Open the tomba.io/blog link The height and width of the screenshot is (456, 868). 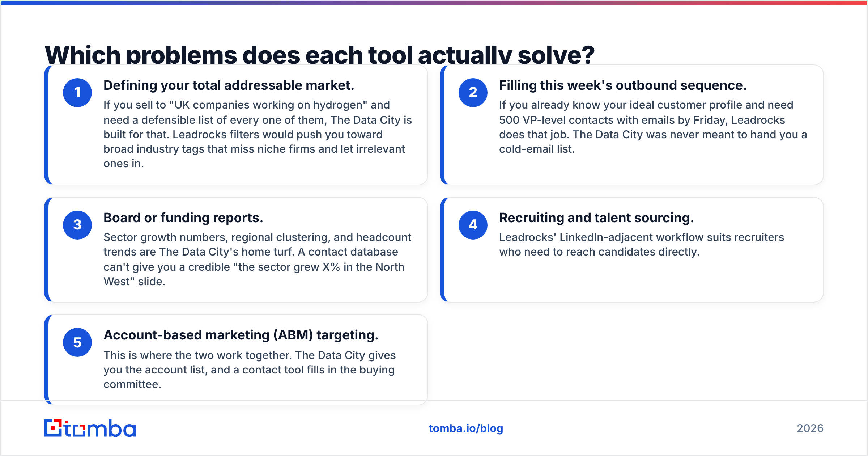tap(466, 428)
